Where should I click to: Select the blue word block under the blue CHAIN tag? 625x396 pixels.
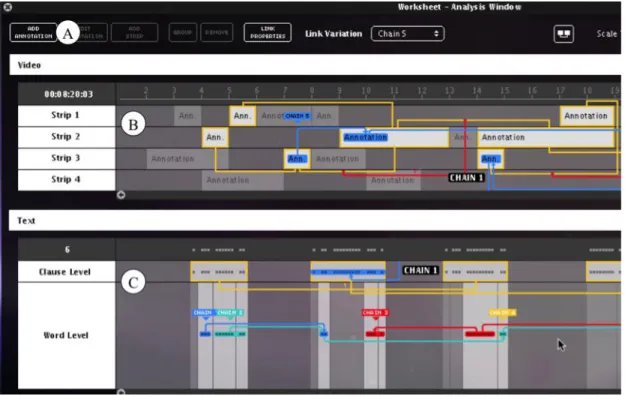(x=205, y=334)
